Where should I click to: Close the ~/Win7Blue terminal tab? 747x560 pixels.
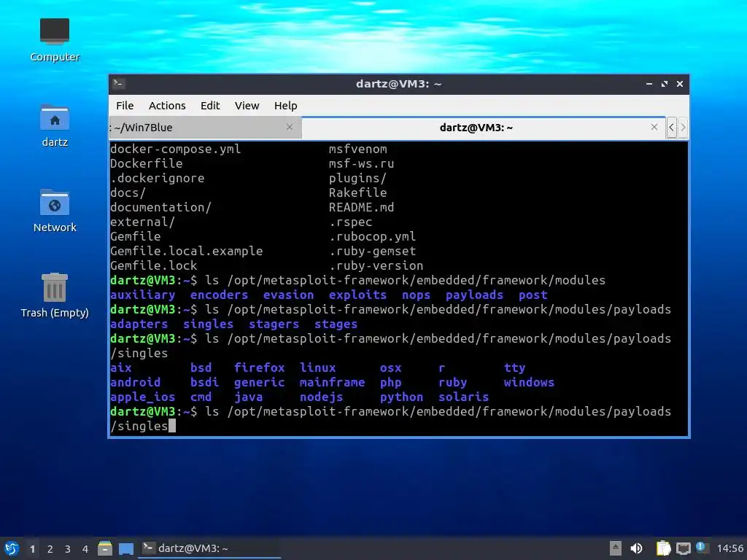[x=289, y=127]
